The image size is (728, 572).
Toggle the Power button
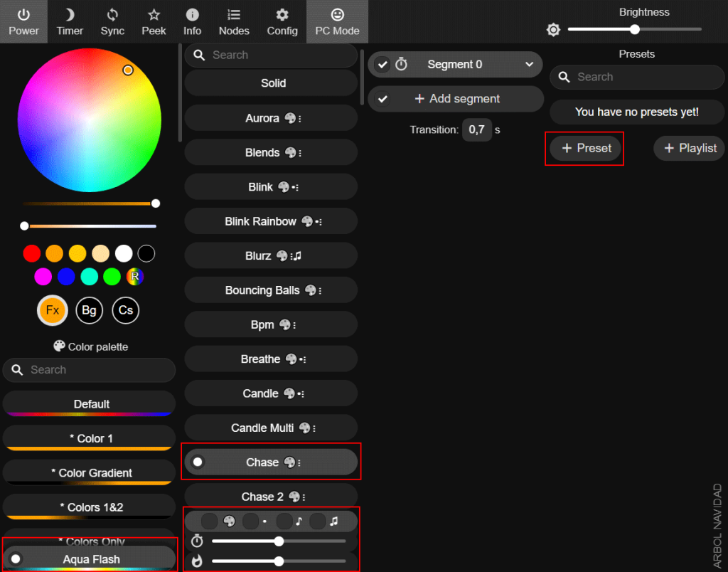click(23, 22)
